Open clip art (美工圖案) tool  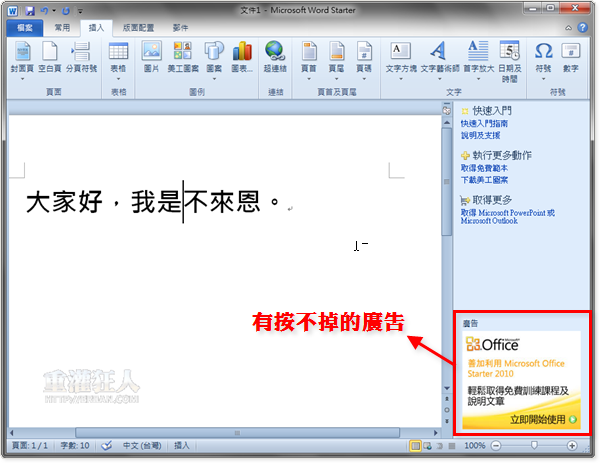183,56
